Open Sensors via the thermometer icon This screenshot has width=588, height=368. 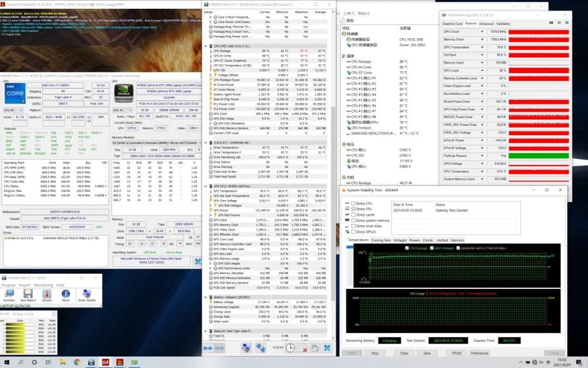47,294
